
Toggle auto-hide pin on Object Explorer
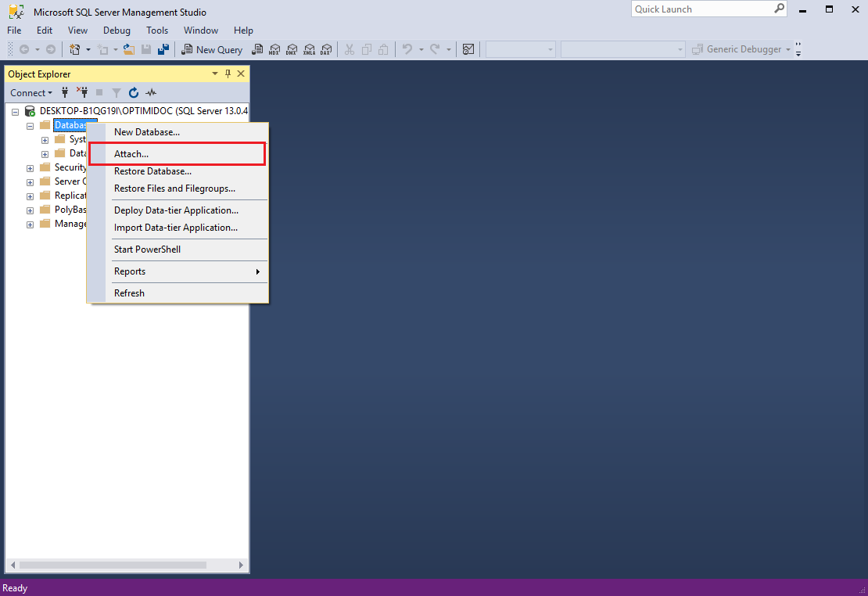(x=228, y=74)
